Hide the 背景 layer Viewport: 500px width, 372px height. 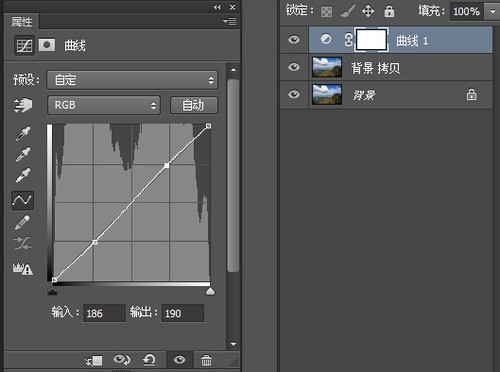tap(294, 94)
